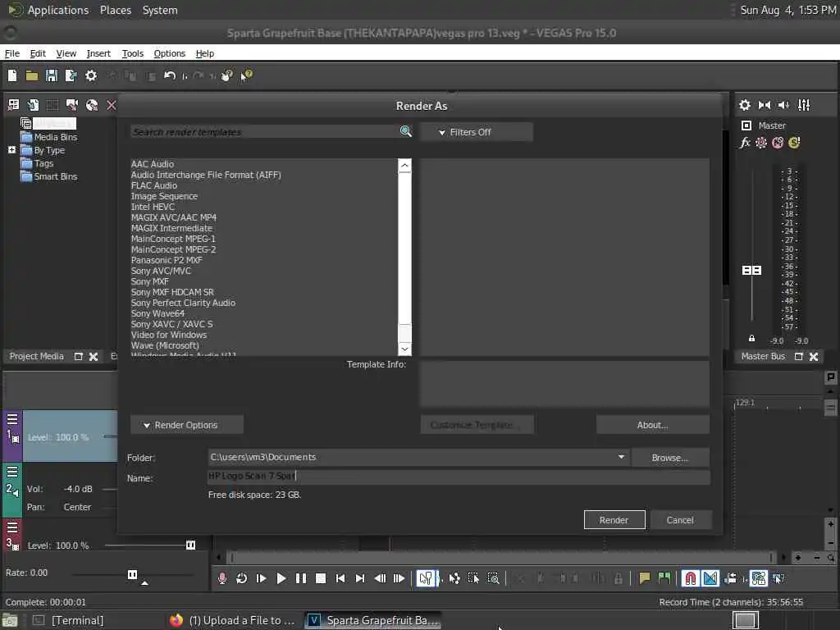The width and height of the screenshot is (840, 630).
Task: Click the Cancel button
Action: coord(680,519)
